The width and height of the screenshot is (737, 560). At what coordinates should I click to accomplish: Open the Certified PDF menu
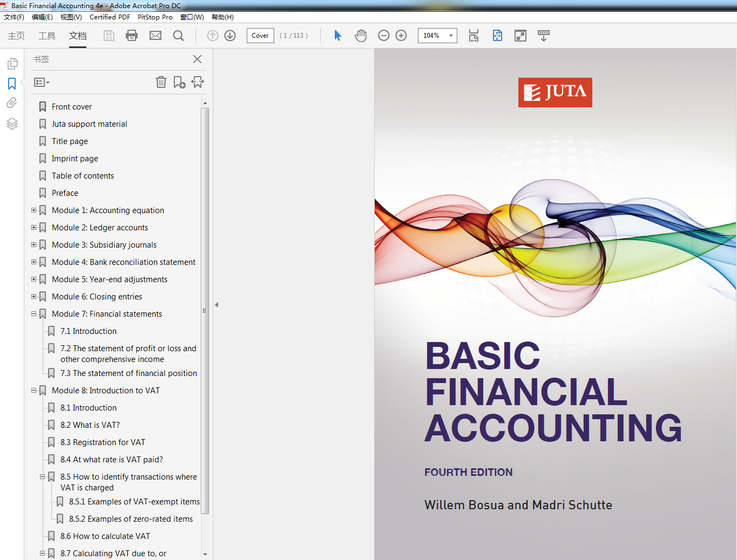(110, 17)
